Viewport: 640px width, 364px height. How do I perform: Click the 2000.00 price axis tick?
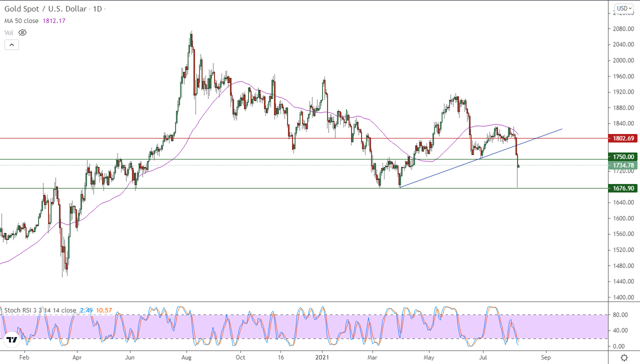pos(623,60)
